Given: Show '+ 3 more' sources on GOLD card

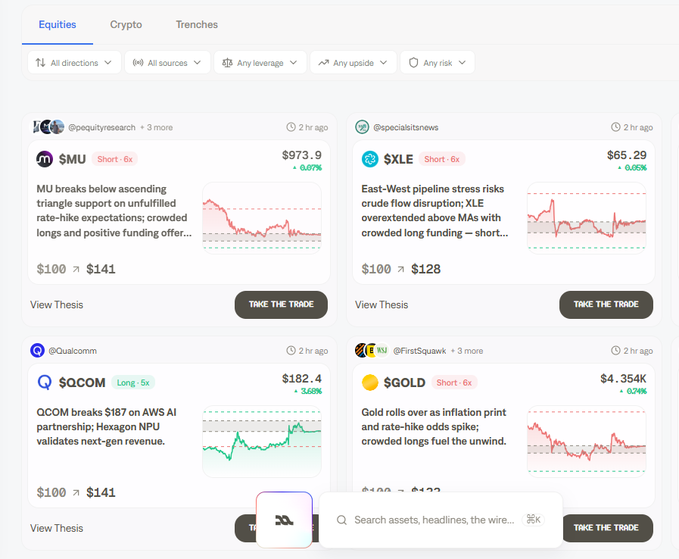Looking at the screenshot, I should tap(467, 351).
